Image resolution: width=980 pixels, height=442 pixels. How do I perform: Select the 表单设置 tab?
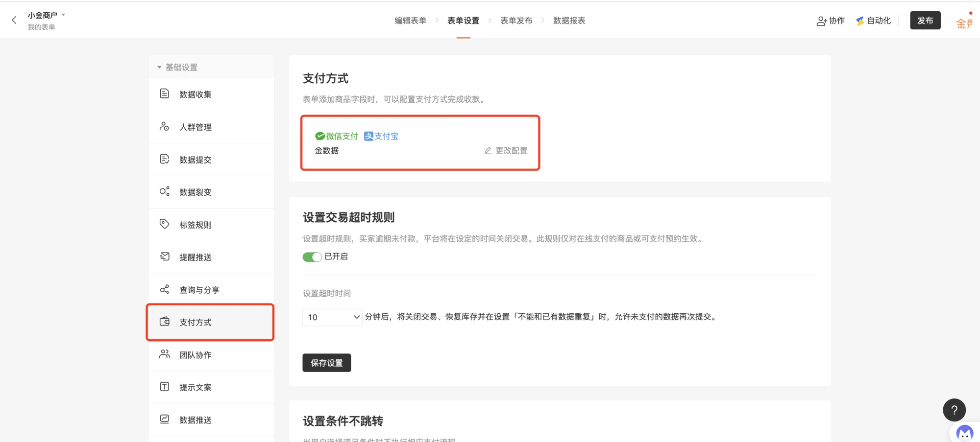pos(463,21)
